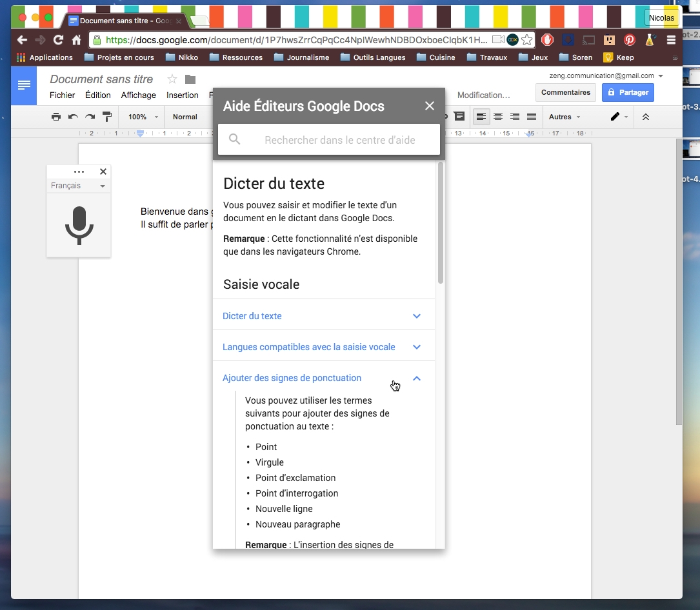Click the print icon in Docs toolbar

[x=55, y=117]
